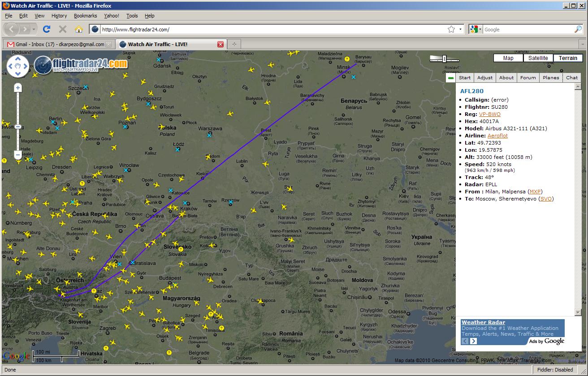588x376 pixels.
Task: Pan the map right with the arrow control
Action: coord(26,67)
